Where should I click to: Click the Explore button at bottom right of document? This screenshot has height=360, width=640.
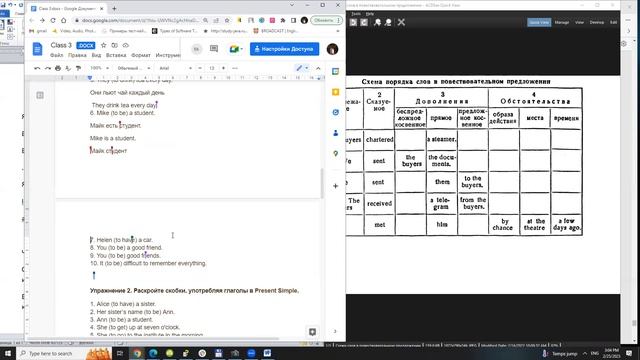312,332
